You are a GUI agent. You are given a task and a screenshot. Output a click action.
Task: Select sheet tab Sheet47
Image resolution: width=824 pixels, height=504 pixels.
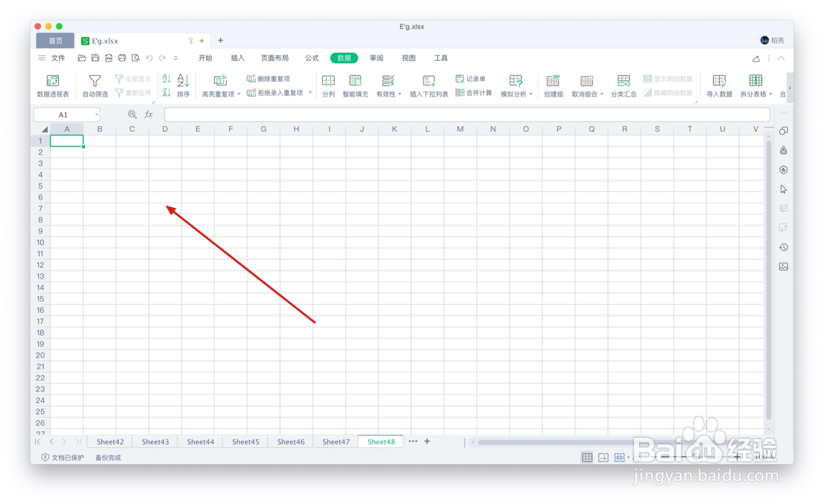[336, 442]
